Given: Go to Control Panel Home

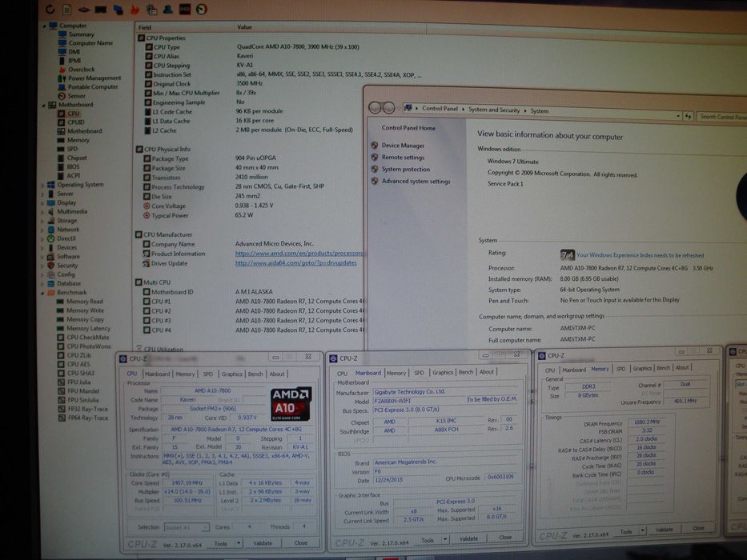Looking at the screenshot, I should [409, 128].
